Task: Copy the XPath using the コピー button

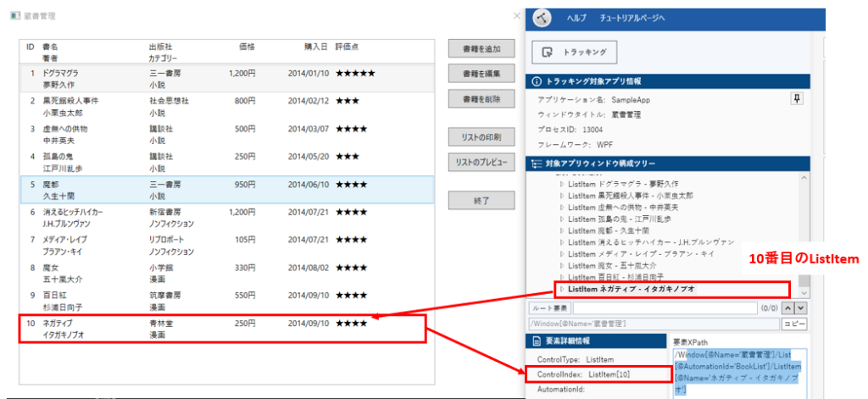Action: pyautogui.click(x=794, y=324)
